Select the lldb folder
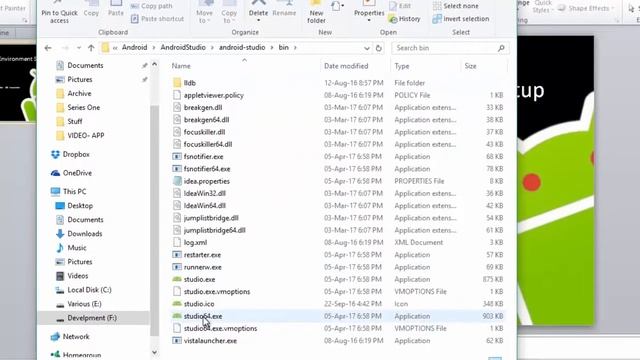The width and height of the screenshot is (640, 360). coord(189,83)
